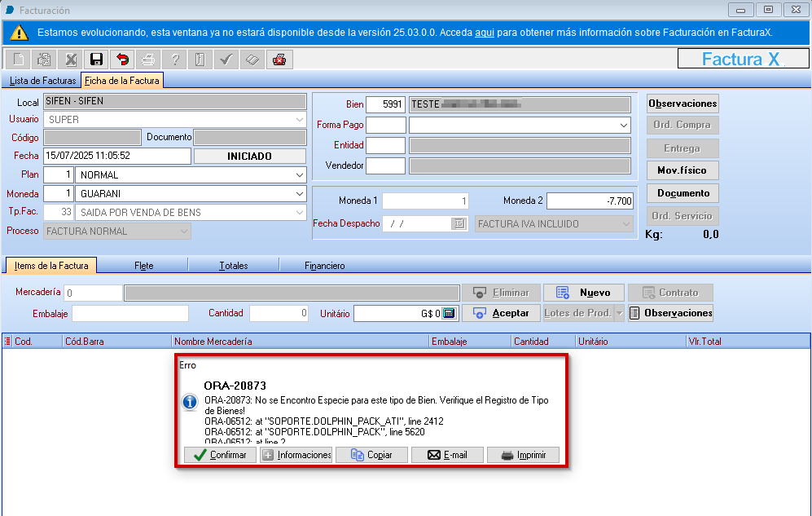Switch to the Lista de Facturas tab
Screen dimensions: 812x516
42,81
